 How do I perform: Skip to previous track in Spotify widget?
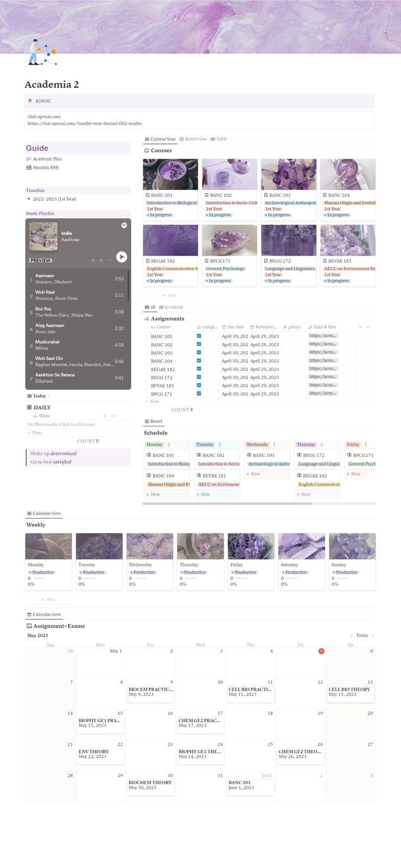[93, 261]
